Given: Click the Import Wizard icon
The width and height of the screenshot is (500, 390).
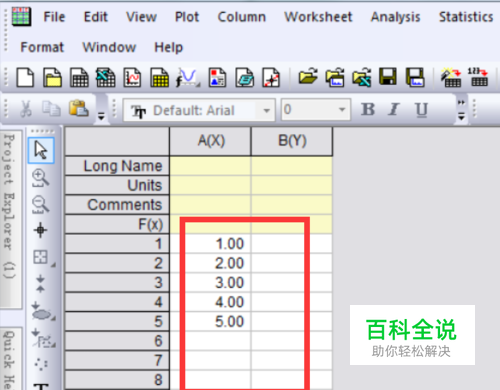Looking at the screenshot, I should tap(451, 77).
